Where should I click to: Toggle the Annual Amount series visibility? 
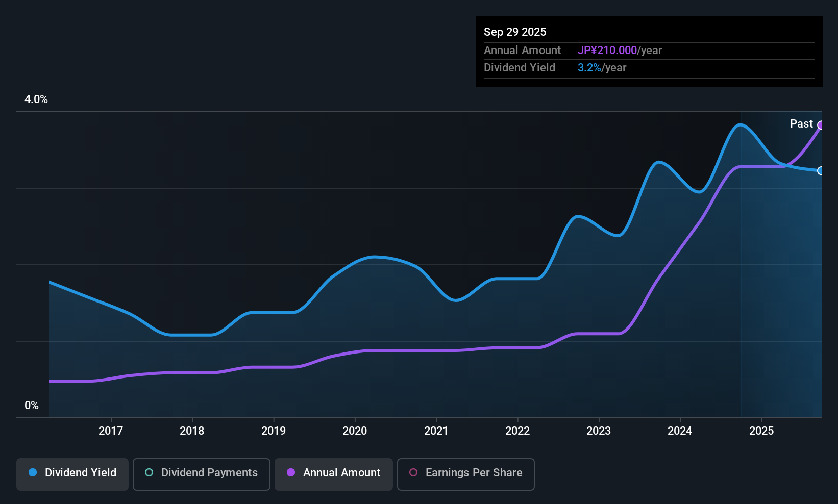pyautogui.click(x=333, y=473)
